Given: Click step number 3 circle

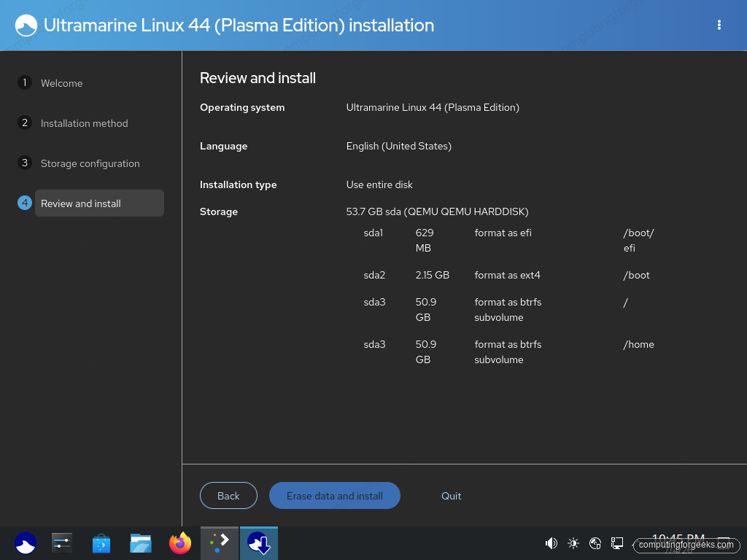Looking at the screenshot, I should (x=25, y=163).
